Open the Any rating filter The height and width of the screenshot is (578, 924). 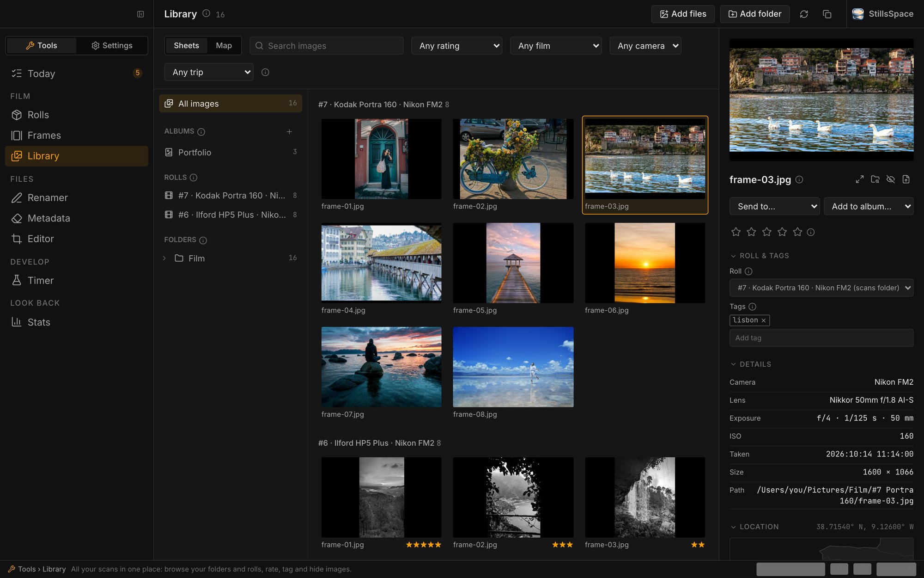click(x=456, y=46)
